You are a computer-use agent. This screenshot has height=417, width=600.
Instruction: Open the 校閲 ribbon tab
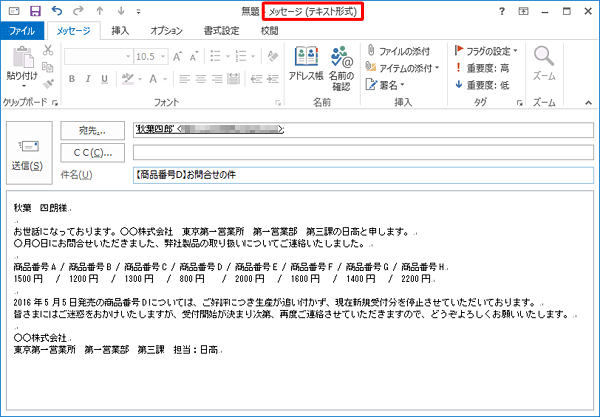[x=269, y=31]
